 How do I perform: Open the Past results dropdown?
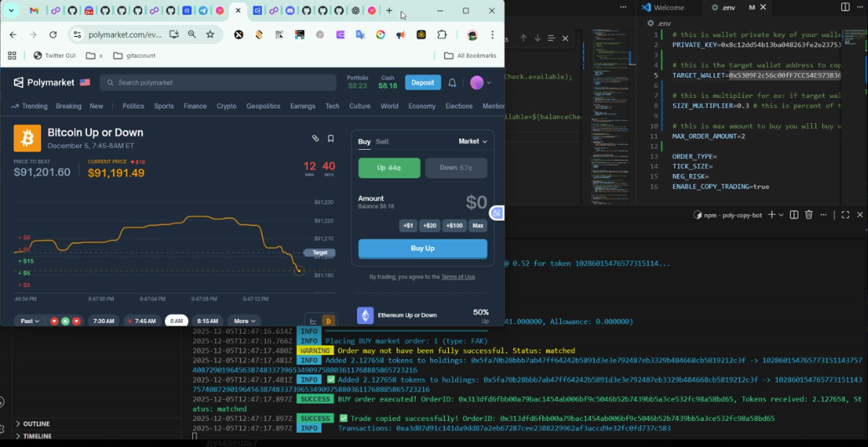click(x=30, y=321)
